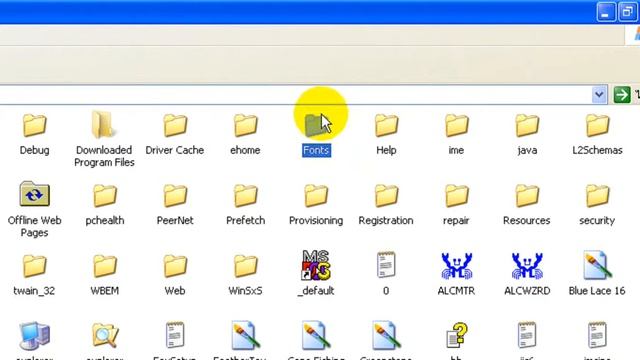Minimize the Explorer window
Viewport: 640px width, 360px height.
click(606, 11)
